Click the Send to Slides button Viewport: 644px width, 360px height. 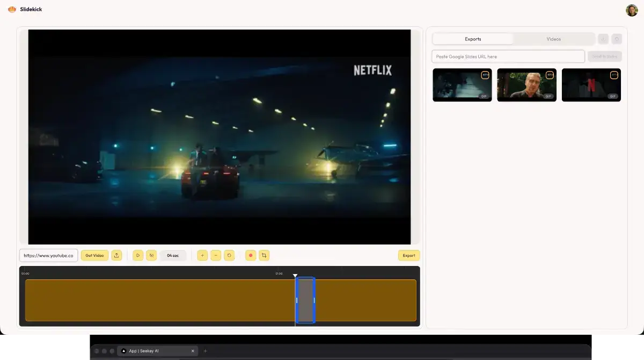click(x=605, y=56)
